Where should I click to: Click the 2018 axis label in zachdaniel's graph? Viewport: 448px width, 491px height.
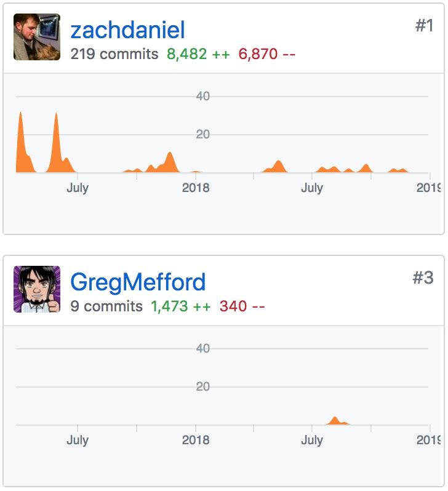(196, 188)
